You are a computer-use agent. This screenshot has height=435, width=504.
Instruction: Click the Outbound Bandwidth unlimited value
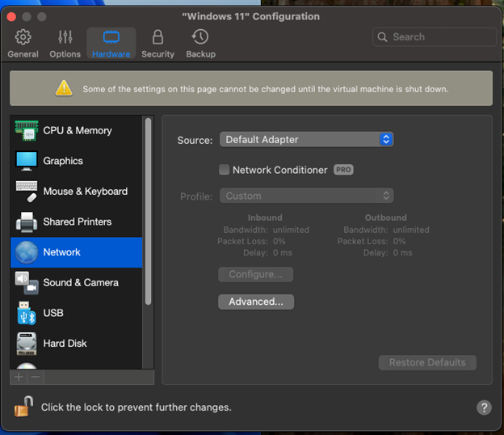(411, 230)
